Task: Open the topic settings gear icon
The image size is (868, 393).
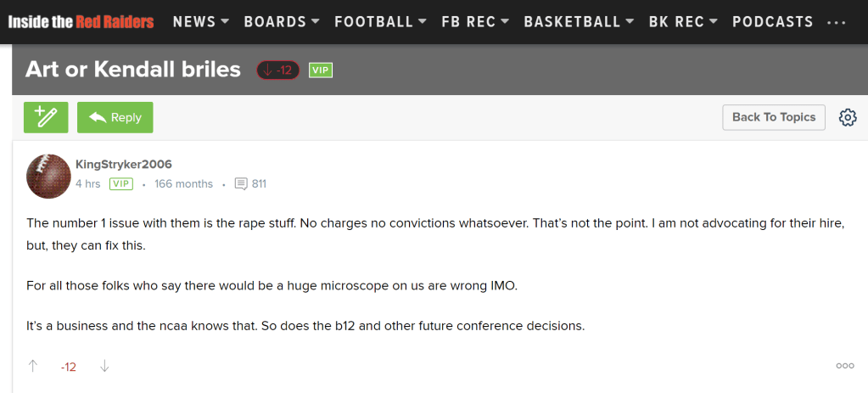Action: [847, 117]
